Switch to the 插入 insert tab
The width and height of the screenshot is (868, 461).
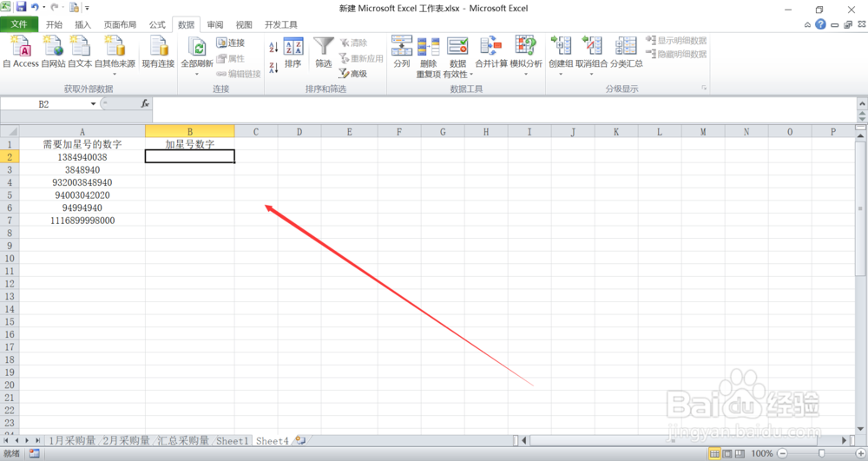(82, 25)
